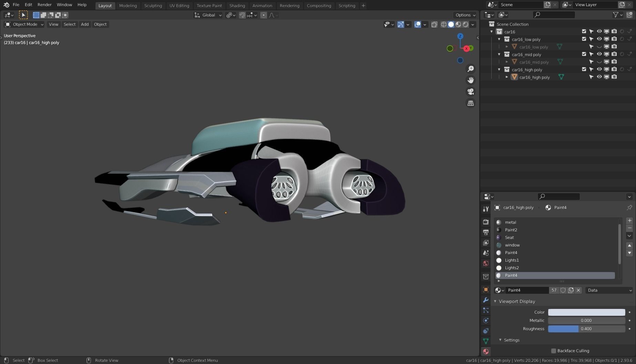
Task: Move material slot down
Action: click(x=629, y=253)
